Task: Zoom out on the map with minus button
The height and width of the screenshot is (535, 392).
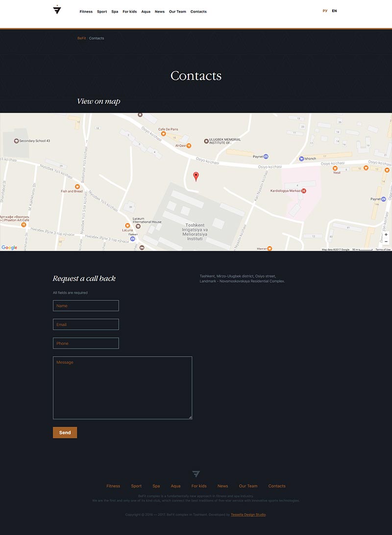Action: pyautogui.click(x=386, y=242)
